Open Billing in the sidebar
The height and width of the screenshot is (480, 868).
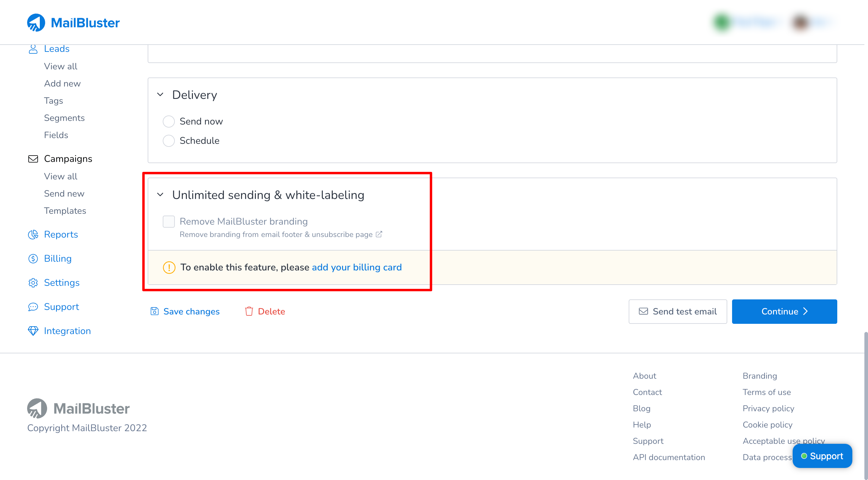58,259
